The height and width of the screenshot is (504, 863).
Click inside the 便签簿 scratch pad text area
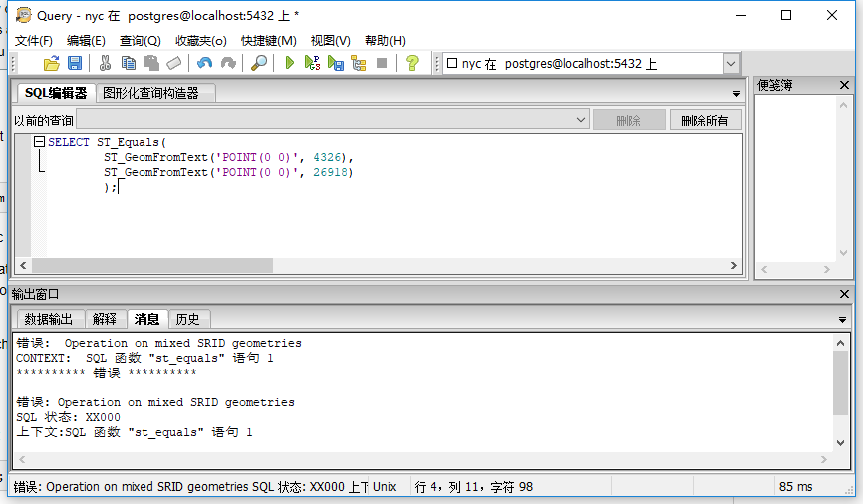click(795, 179)
